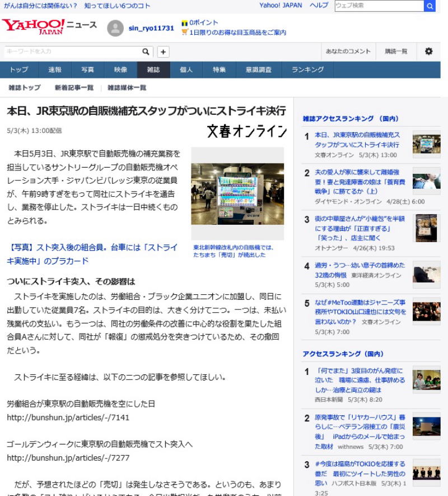448x496 pixels.
Task: Click the がんは自分には関係ない？ promo link
Action: point(40,6)
